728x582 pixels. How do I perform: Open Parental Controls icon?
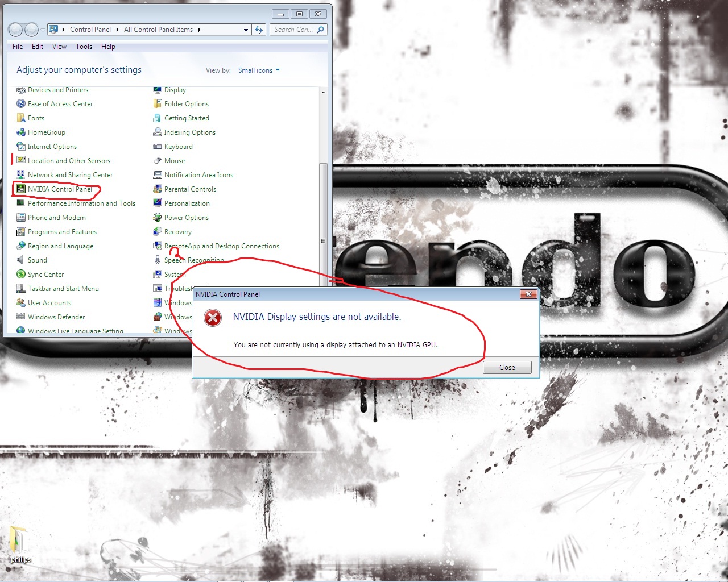pos(158,189)
